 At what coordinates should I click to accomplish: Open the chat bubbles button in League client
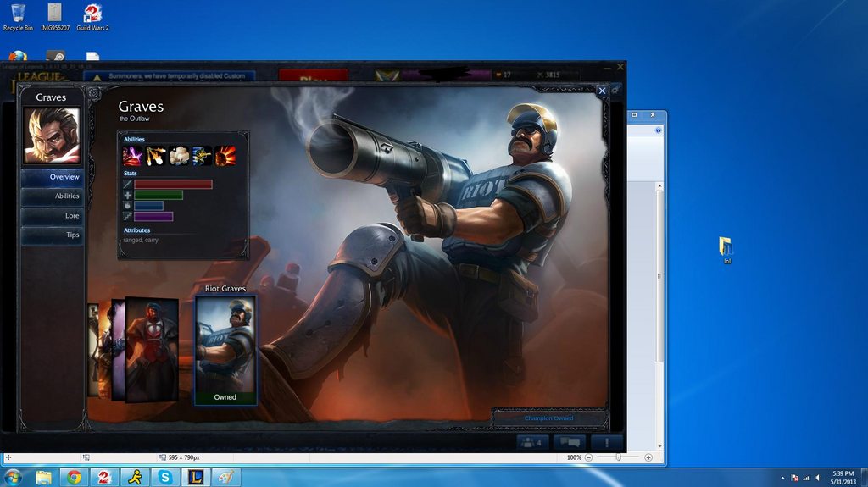(x=569, y=442)
